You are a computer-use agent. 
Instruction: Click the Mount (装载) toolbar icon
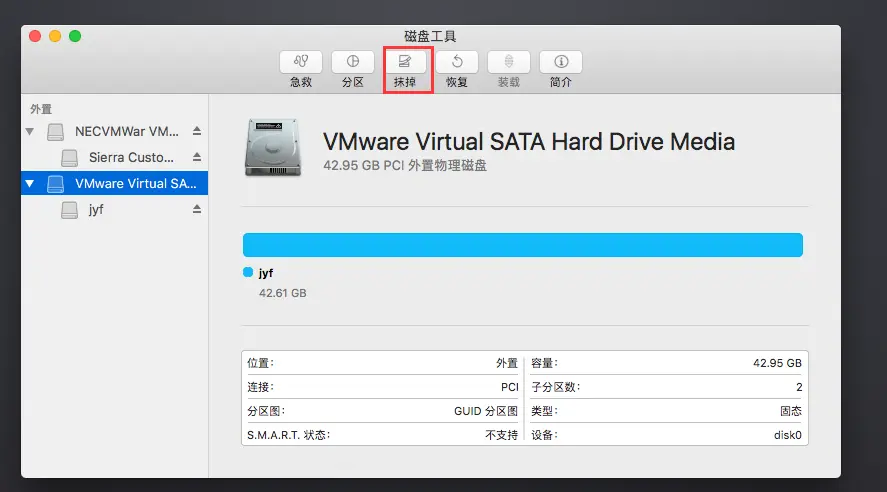(509, 62)
